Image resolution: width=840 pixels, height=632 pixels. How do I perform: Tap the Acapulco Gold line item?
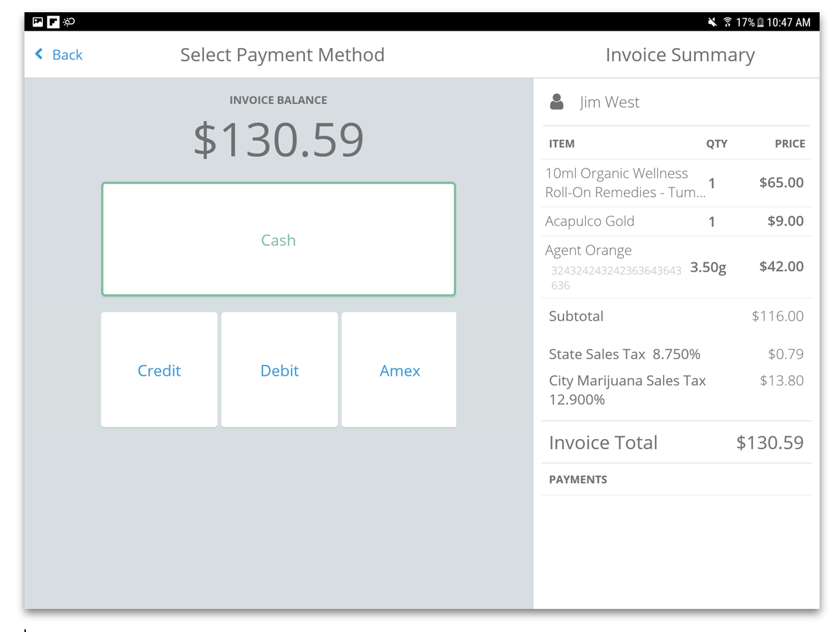[589, 221]
